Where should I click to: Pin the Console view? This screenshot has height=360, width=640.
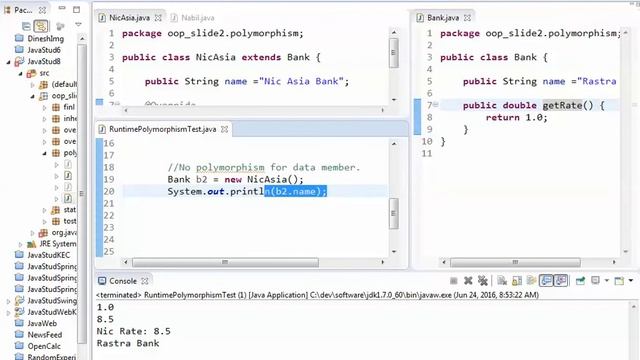coord(580,281)
